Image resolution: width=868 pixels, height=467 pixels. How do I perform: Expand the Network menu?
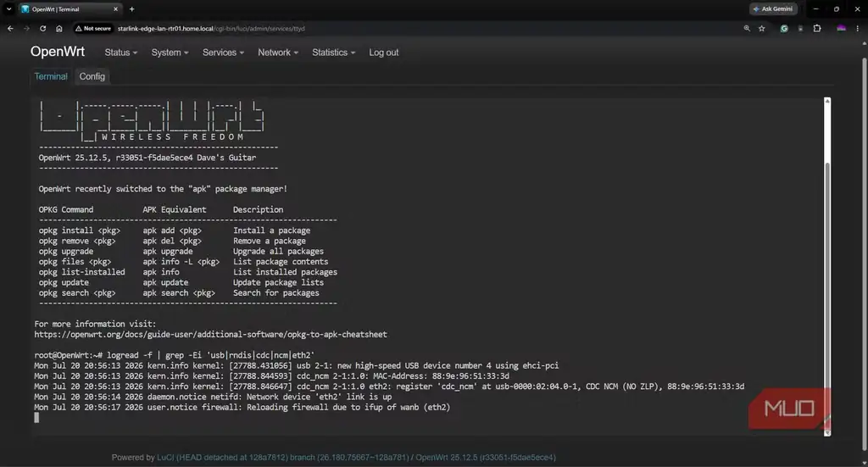[x=278, y=53]
